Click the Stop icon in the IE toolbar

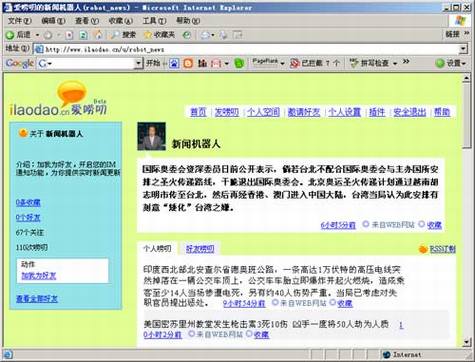[x=69, y=35]
